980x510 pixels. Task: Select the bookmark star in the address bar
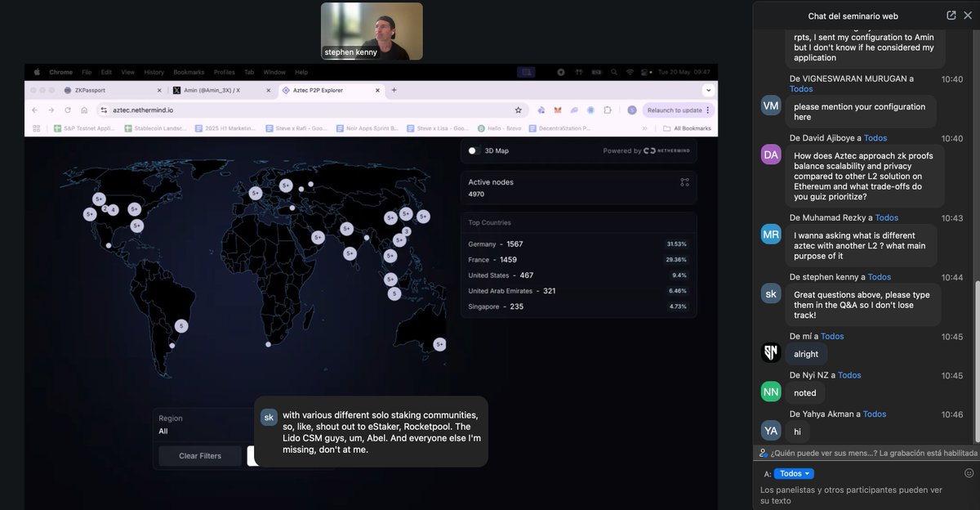tap(519, 110)
